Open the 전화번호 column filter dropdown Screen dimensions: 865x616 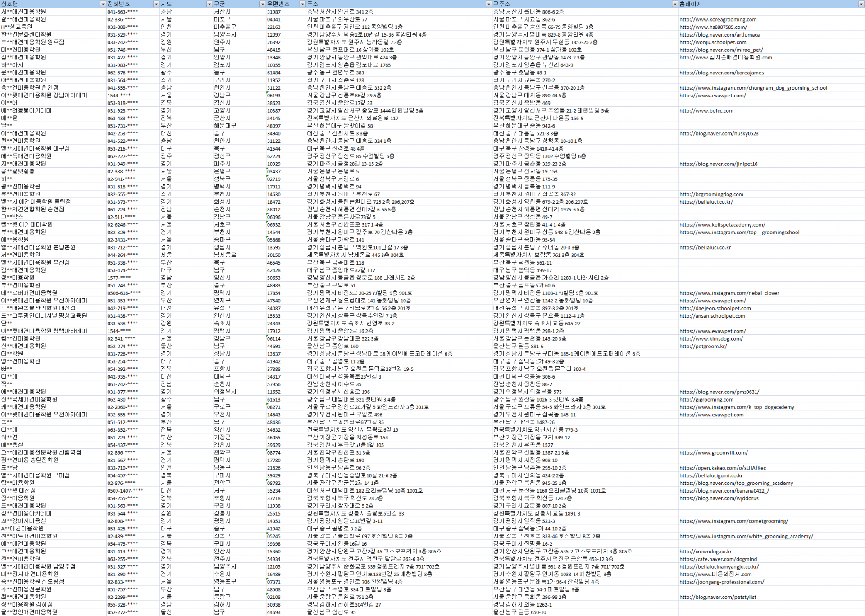point(156,4)
